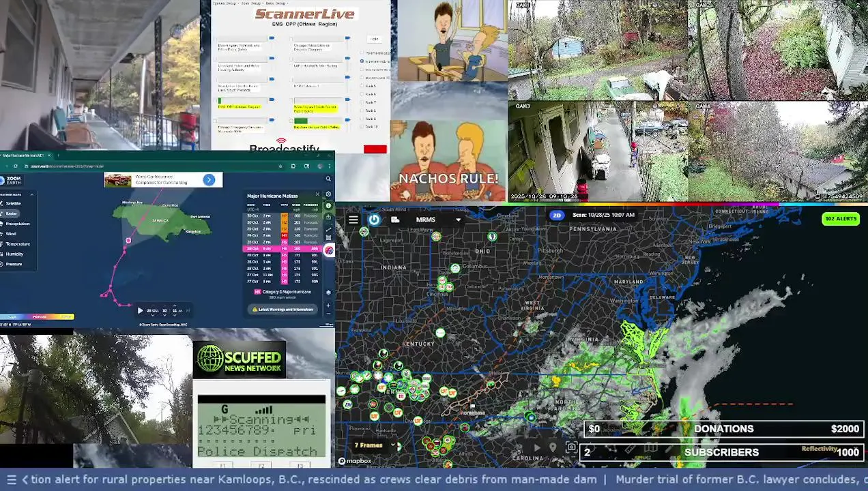The width and height of the screenshot is (868, 491).
Task: Toggle checkbox beside Bay Area Various Public Safety
Action: tap(291, 120)
